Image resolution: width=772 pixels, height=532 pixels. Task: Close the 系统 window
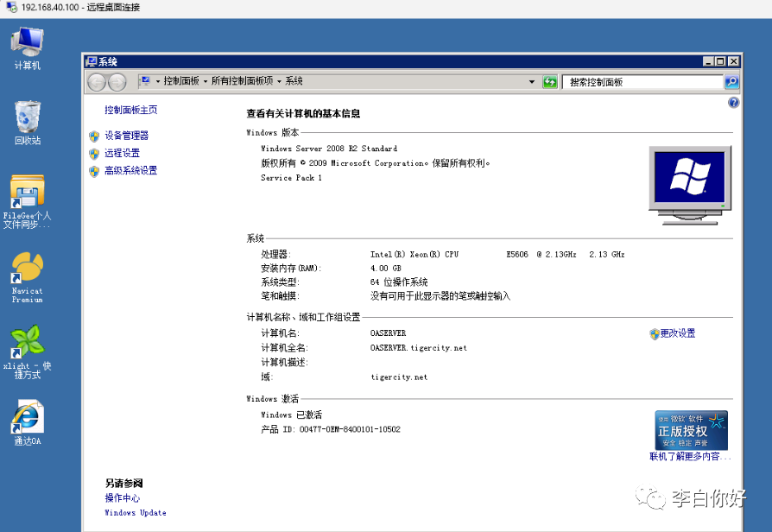coord(733,61)
